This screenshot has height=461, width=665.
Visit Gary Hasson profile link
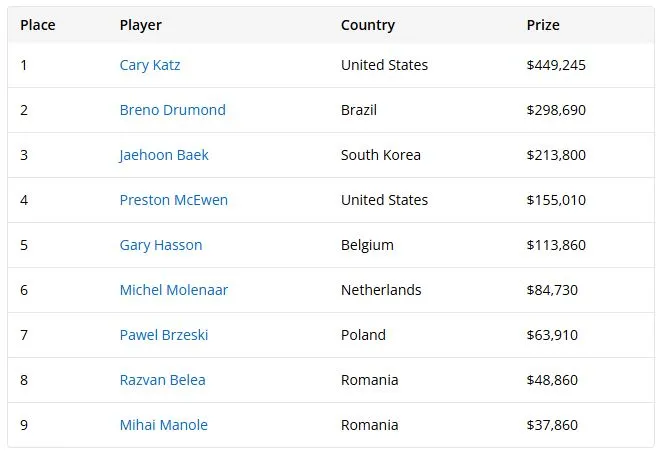[x=161, y=245]
